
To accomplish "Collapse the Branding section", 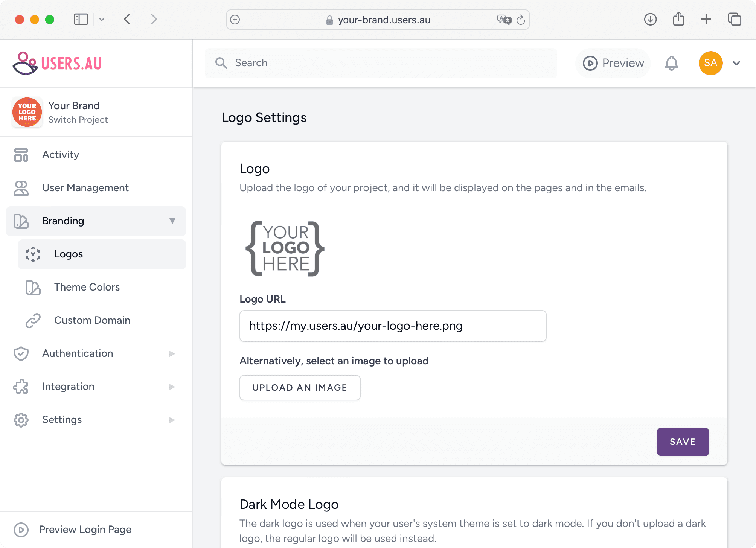I will (x=173, y=221).
